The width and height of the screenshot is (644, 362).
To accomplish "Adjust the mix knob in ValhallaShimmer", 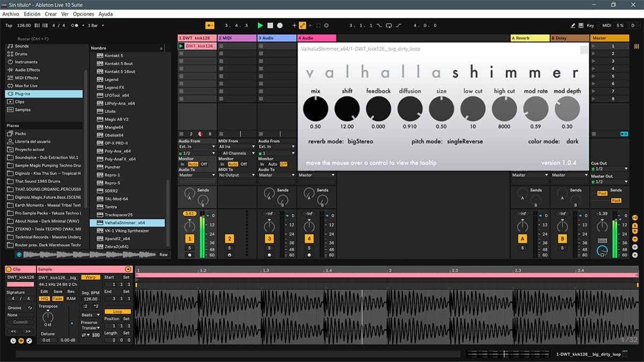I will [316, 109].
